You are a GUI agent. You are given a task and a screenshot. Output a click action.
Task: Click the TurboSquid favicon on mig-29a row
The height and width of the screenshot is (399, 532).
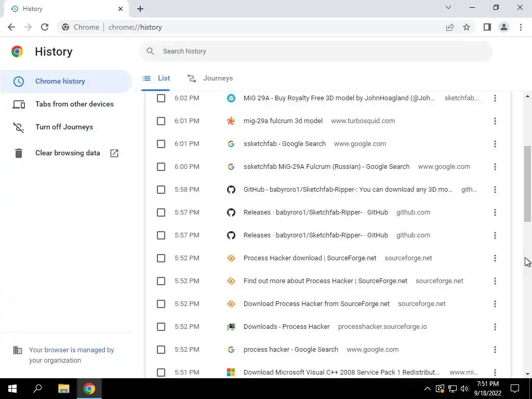click(231, 121)
